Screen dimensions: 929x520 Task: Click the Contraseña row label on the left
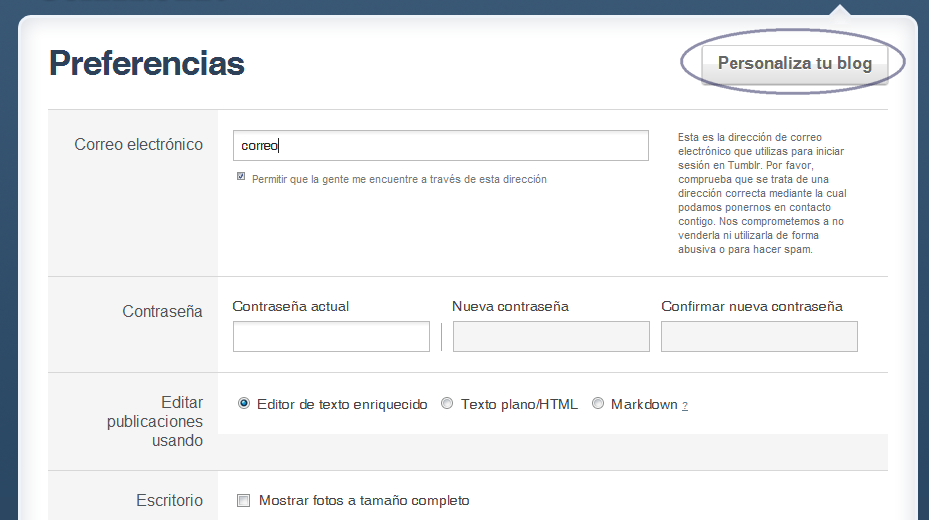(162, 312)
